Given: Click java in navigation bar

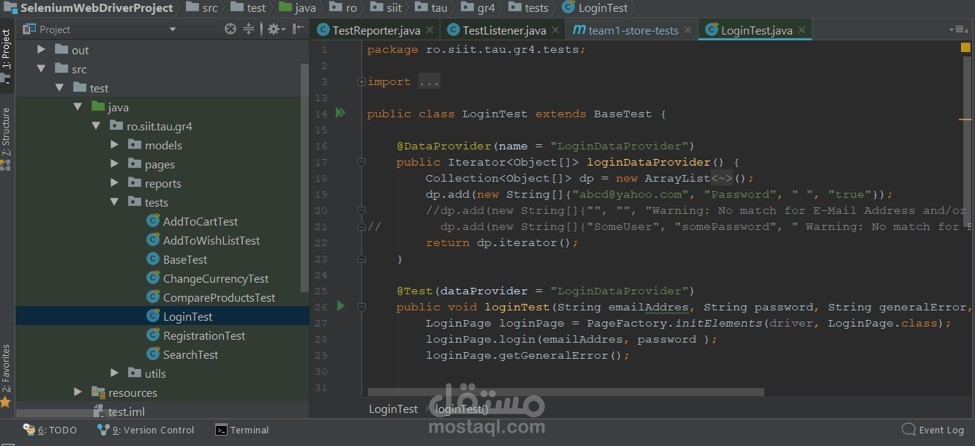Looking at the screenshot, I should click(298, 8).
